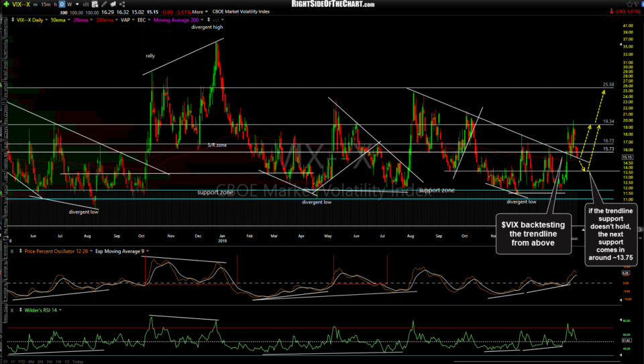Click the reorder arrows beside vol label
Screen dimensions: 644x364
[x=209, y=19]
